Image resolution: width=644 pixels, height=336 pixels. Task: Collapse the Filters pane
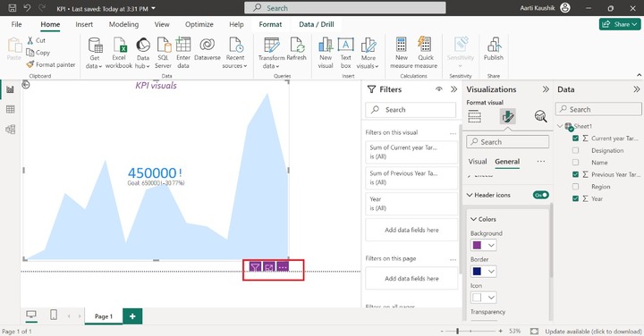pyautogui.click(x=453, y=89)
